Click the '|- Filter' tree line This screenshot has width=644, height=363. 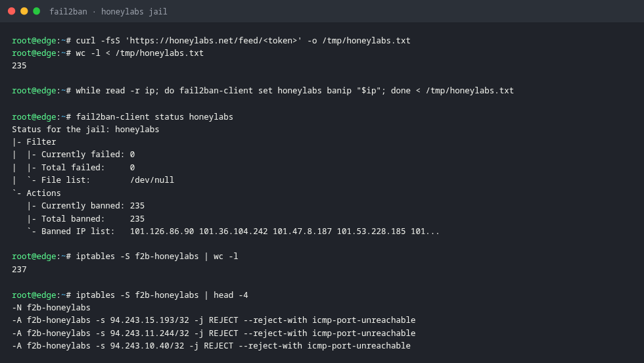pos(34,142)
